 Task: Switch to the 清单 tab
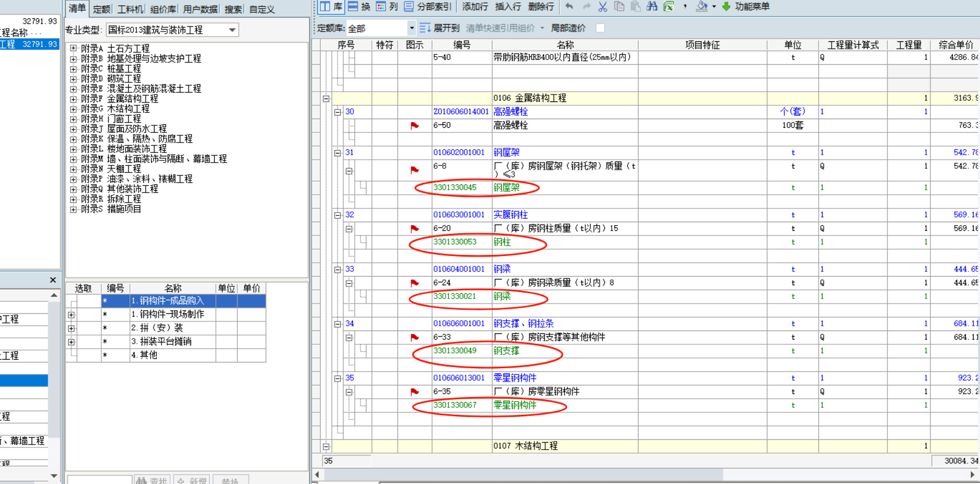click(77, 8)
